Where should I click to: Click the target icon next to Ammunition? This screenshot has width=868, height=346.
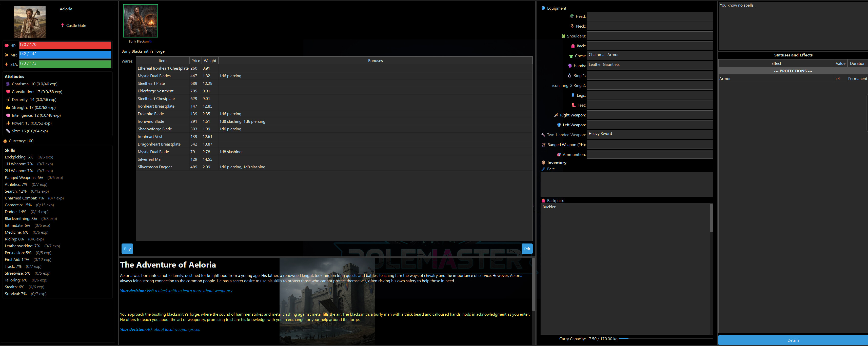[560, 154]
